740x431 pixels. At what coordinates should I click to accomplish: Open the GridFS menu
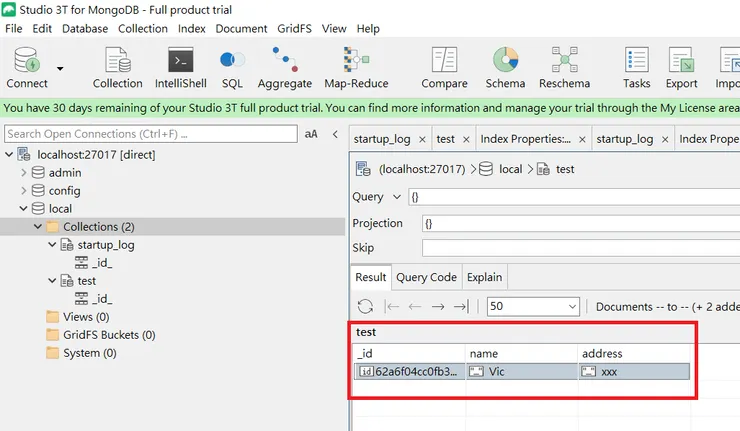click(294, 29)
